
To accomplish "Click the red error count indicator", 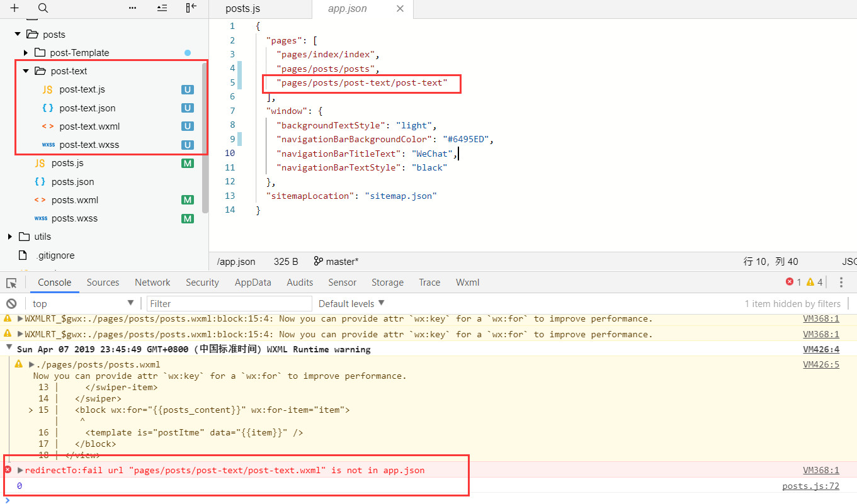I will click(793, 283).
